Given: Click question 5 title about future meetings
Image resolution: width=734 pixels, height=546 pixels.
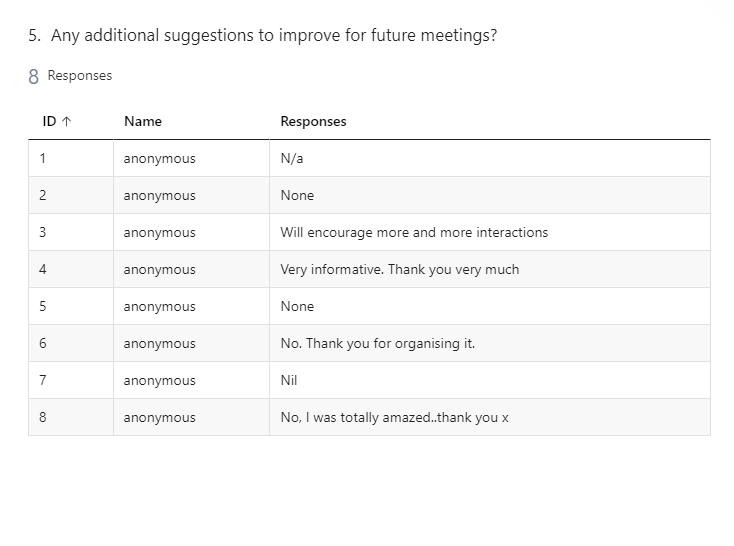Looking at the screenshot, I should pyautogui.click(x=263, y=36).
